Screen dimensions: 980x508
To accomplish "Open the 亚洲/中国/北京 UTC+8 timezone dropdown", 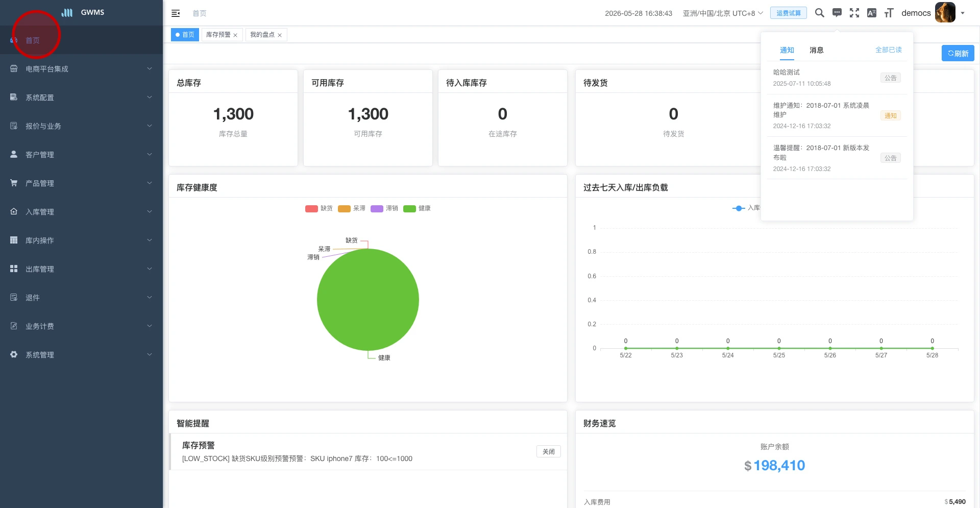I will point(723,13).
